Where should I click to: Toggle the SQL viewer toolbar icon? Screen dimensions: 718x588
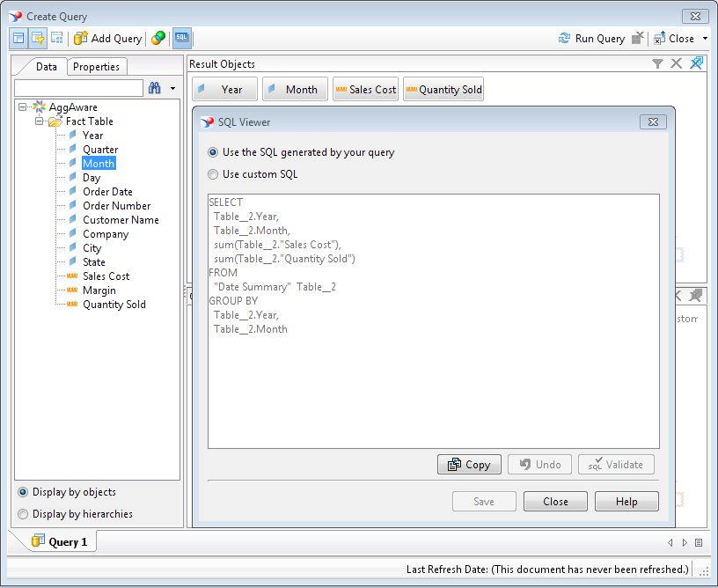pyautogui.click(x=182, y=39)
